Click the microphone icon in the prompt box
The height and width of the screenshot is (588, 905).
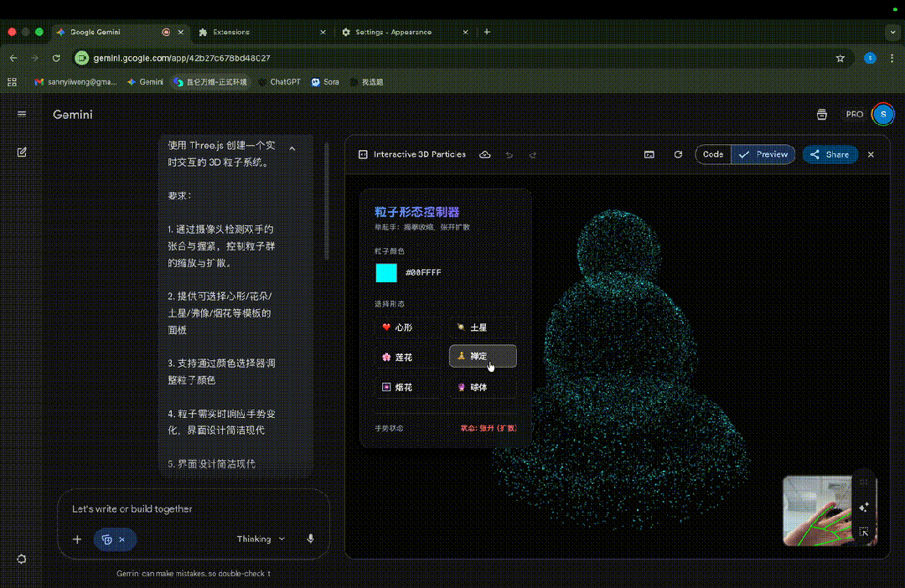point(310,539)
